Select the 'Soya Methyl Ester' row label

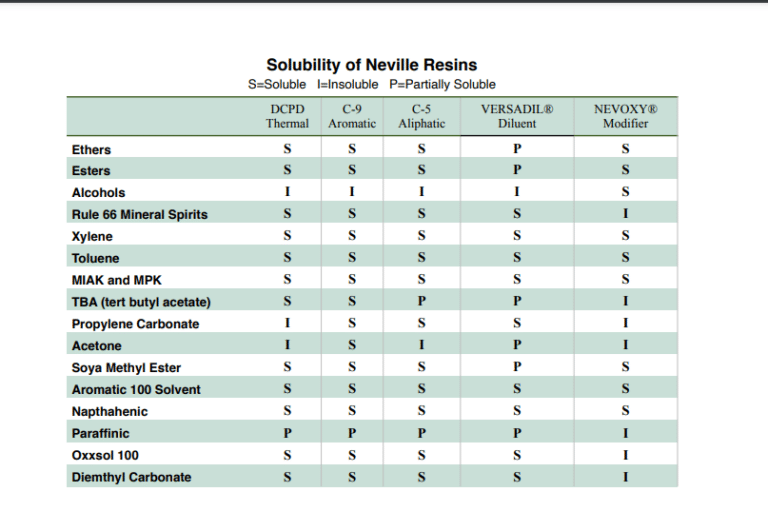point(126,368)
